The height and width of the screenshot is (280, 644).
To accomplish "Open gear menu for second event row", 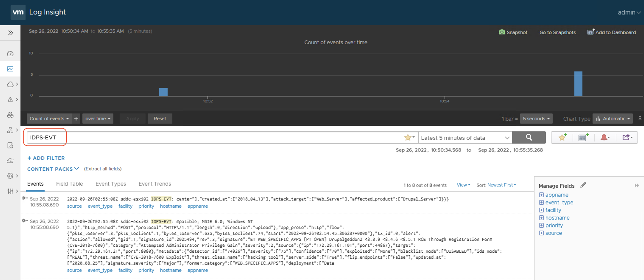I will pyautogui.click(x=25, y=221).
